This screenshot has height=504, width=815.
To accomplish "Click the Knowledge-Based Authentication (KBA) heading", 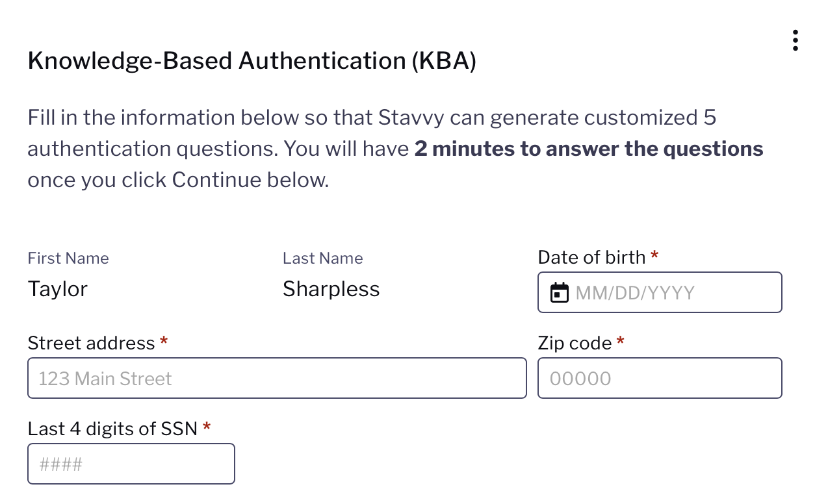I will tap(252, 61).
